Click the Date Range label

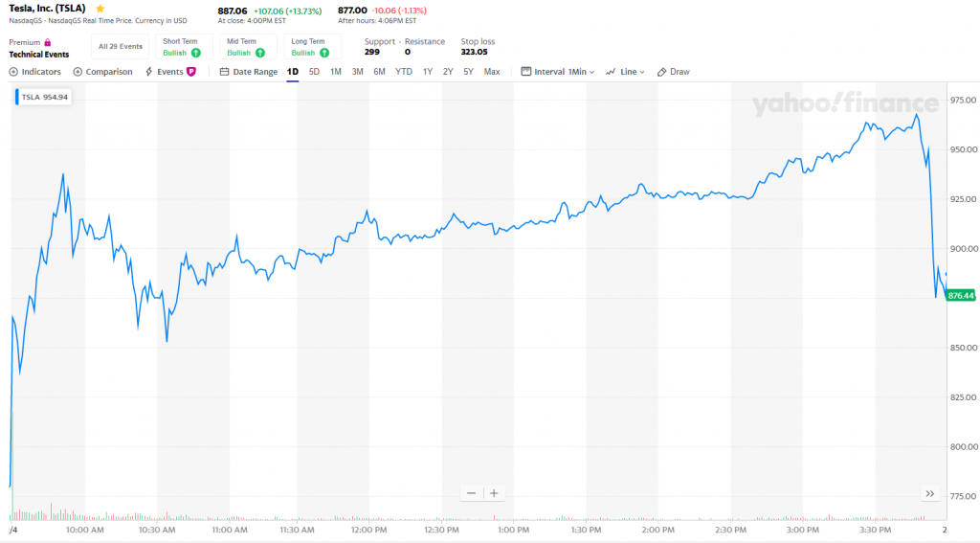(x=255, y=72)
